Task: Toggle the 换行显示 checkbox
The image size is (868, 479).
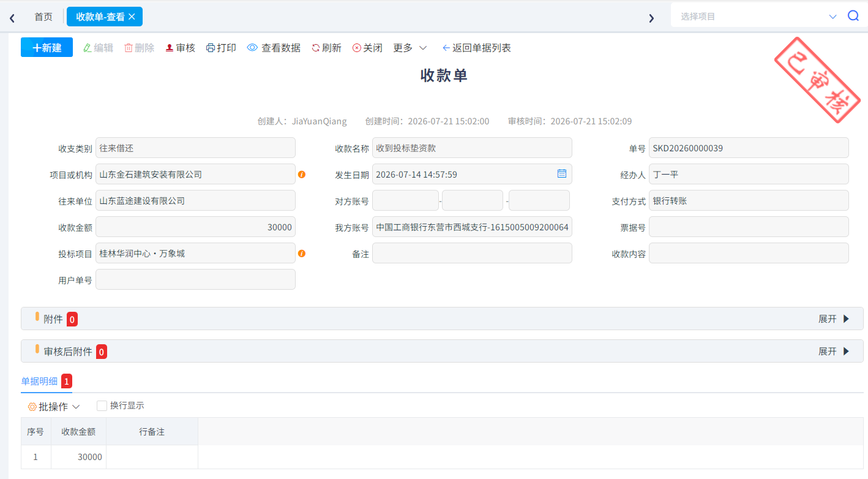Action: click(102, 405)
